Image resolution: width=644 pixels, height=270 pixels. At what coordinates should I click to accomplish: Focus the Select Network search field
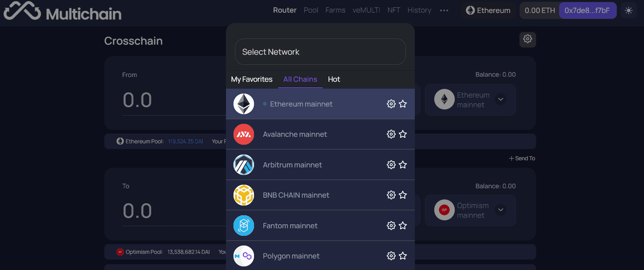click(x=320, y=52)
